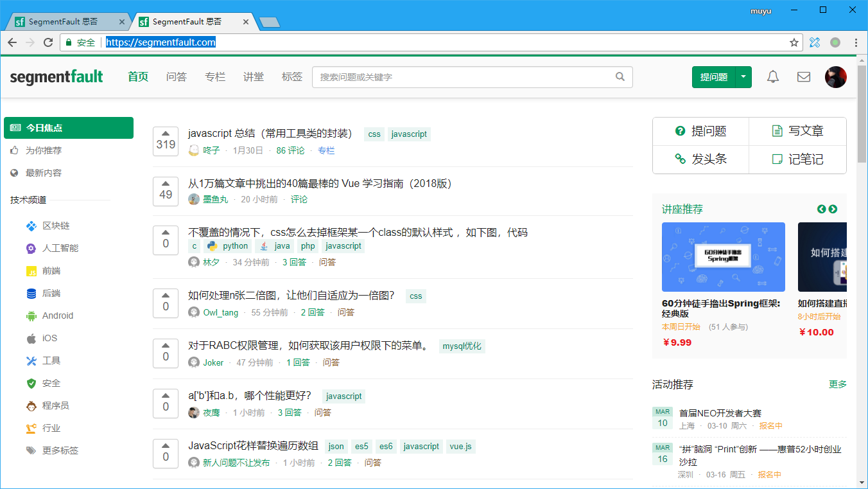Click the page vertical scrollbar
The height and width of the screenshot is (489, 868).
[x=862, y=257]
